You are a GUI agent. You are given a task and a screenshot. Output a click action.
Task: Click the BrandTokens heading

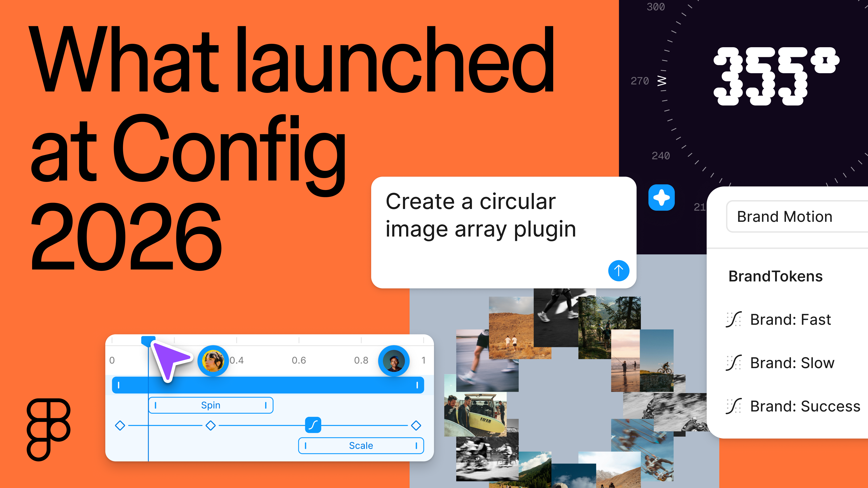pyautogui.click(x=775, y=276)
